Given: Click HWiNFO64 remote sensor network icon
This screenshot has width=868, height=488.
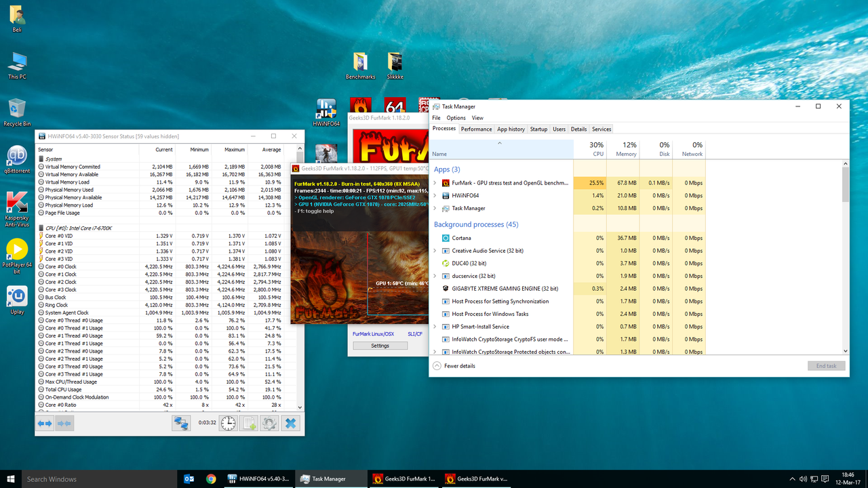Looking at the screenshot, I should (181, 423).
